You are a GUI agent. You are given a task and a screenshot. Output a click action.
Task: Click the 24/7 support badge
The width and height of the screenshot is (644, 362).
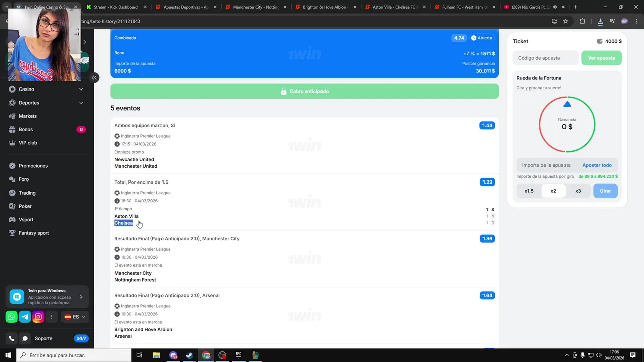tap(81, 338)
